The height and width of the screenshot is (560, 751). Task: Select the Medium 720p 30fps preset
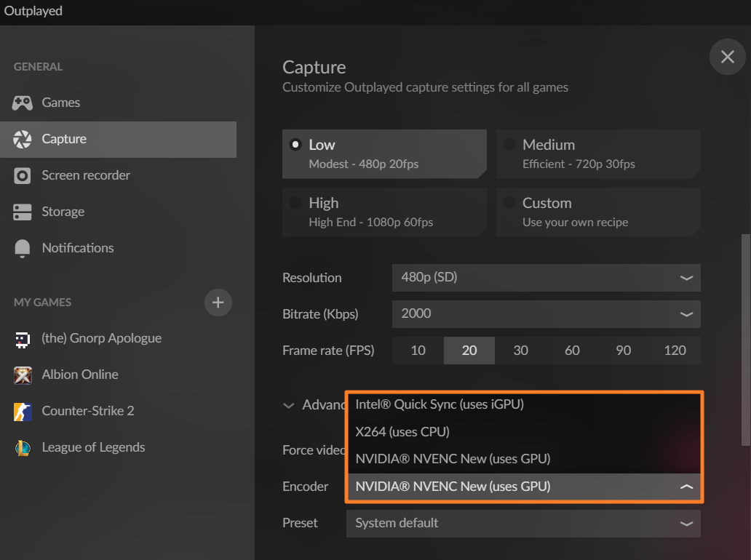pyautogui.click(x=598, y=154)
